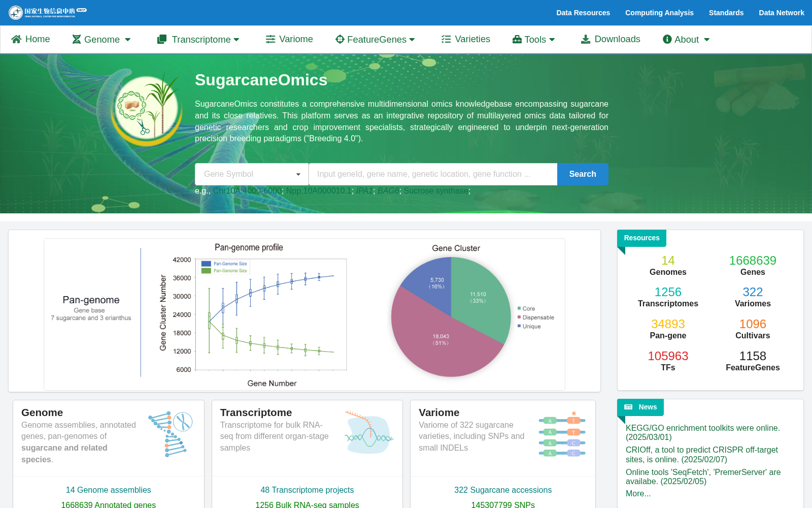
Task: Open the Variome menu item
Action: pyautogui.click(x=289, y=39)
